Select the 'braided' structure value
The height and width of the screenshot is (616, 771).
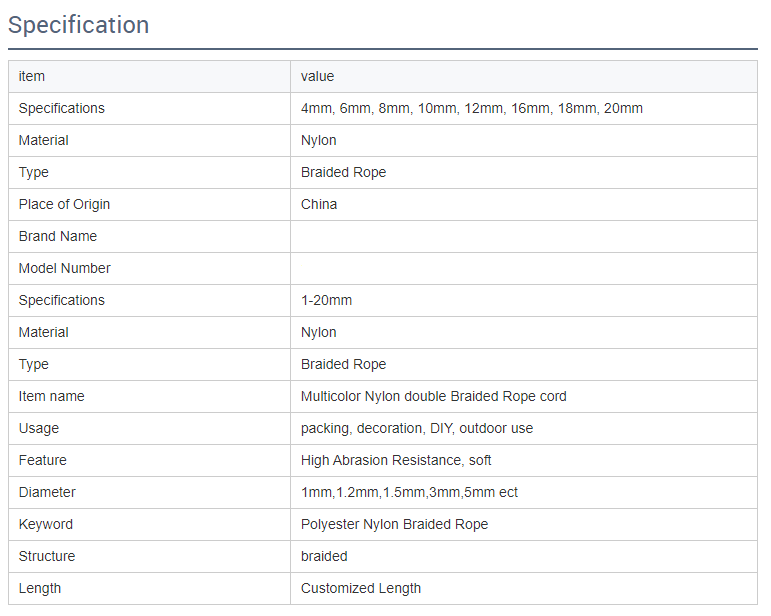pos(324,556)
